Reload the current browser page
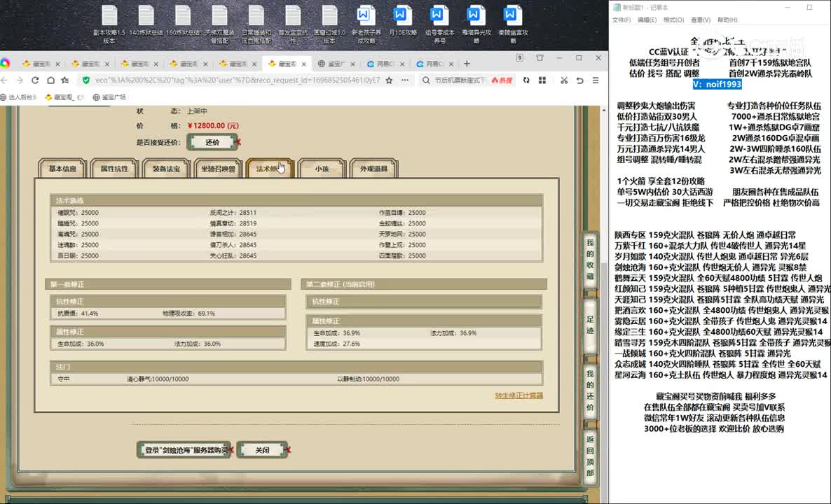 [x=35, y=80]
